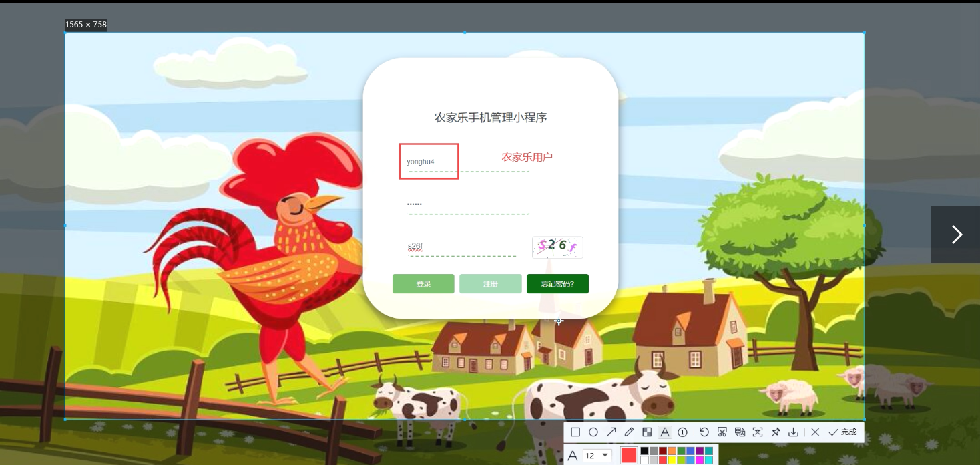This screenshot has width=980, height=465.
Task: Select the mosaic blur tool
Action: [x=647, y=432]
